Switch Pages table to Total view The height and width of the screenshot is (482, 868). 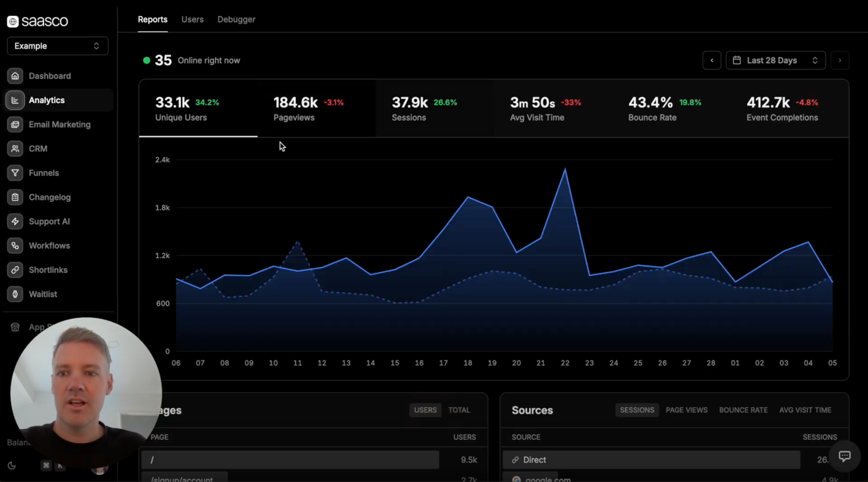point(459,410)
